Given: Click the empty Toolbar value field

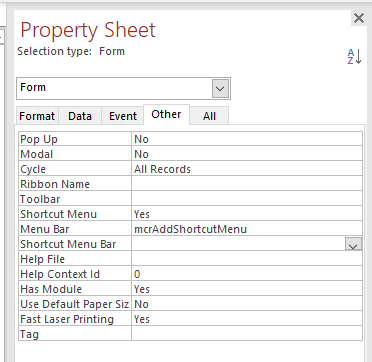Looking at the screenshot, I should tap(247, 199).
